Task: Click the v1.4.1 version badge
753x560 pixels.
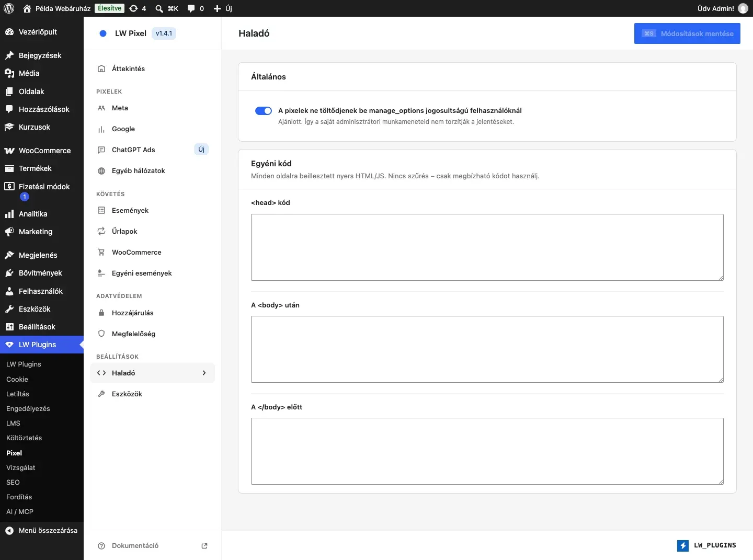Action: (164, 33)
